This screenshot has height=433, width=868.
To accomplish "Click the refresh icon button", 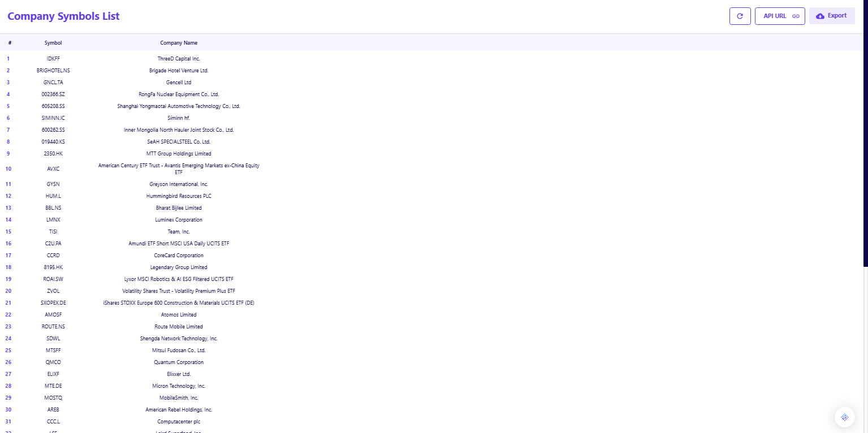I will click(740, 16).
